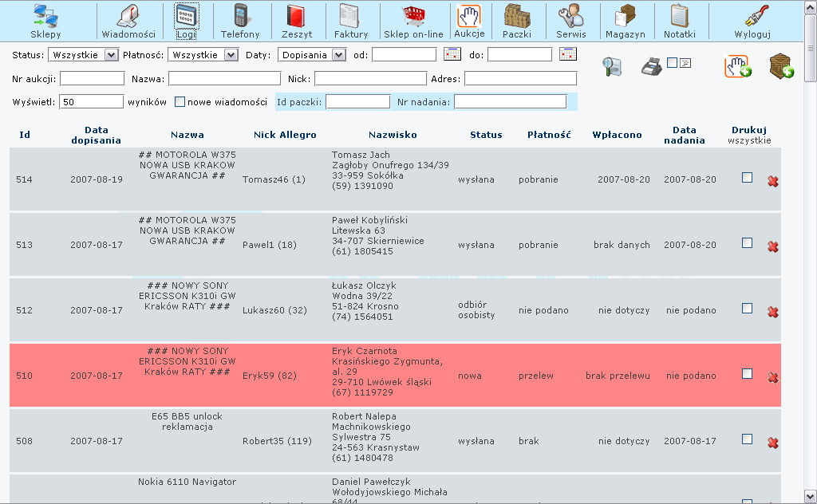
Task: Sort by Wpłacono column header
Action: tap(617, 135)
